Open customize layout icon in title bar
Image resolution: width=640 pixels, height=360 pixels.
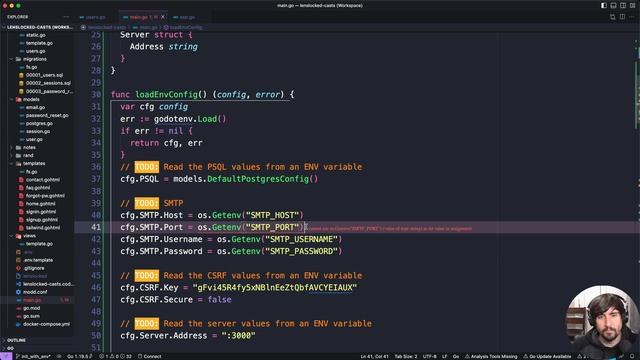(x=633, y=5)
